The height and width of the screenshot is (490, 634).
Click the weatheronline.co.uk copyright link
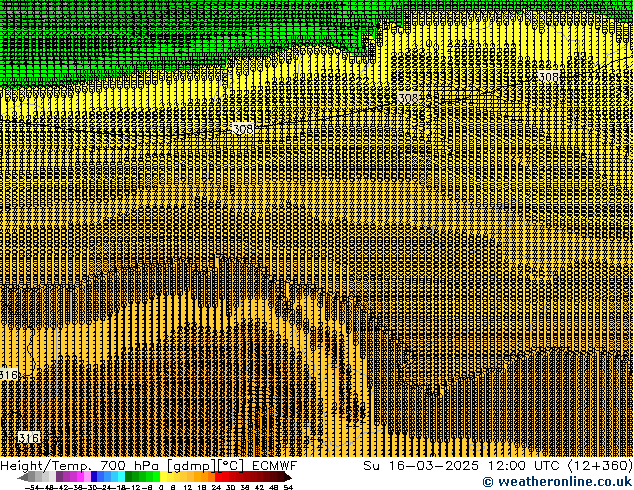click(x=557, y=482)
